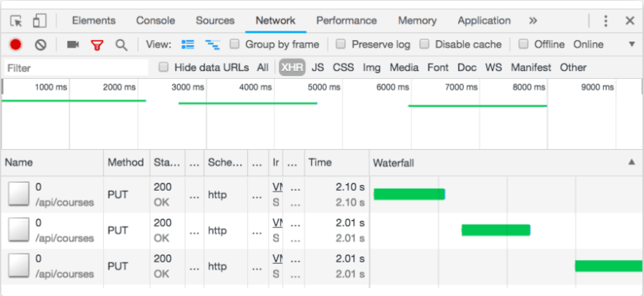The height and width of the screenshot is (296, 644).
Task: Switch to the Console tab
Action: [156, 20]
